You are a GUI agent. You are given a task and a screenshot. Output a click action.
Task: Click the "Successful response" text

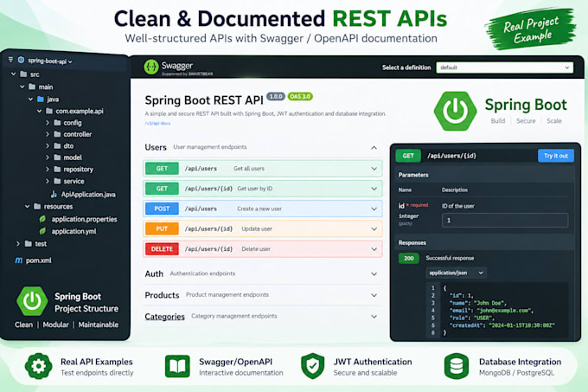click(450, 258)
